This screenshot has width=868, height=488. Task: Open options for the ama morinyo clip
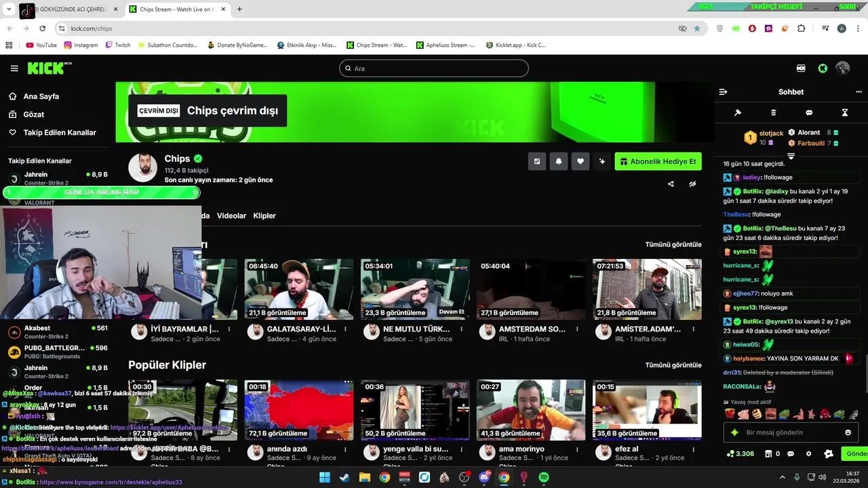tap(577, 449)
